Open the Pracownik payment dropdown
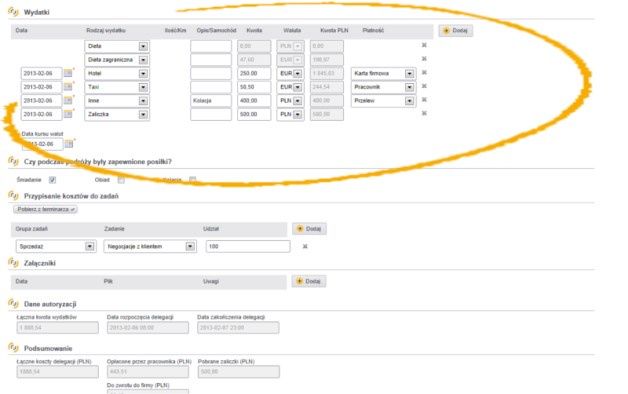 click(409, 87)
